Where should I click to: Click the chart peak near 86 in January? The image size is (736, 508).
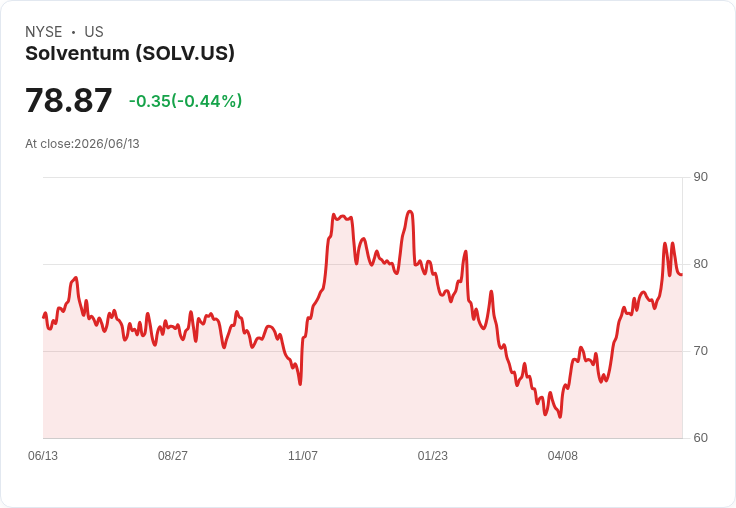(409, 212)
